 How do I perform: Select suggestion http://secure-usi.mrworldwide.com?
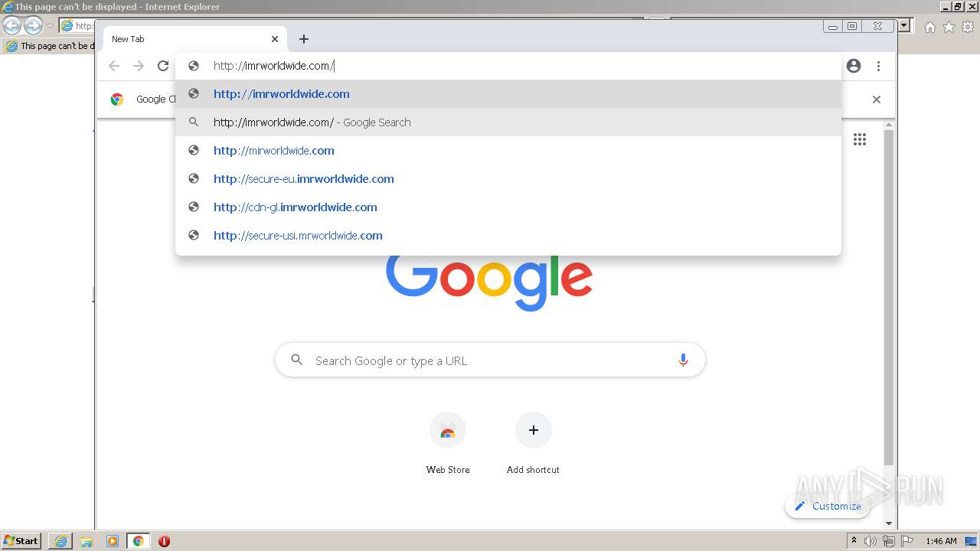pyautogui.click(x=508, y=236)
